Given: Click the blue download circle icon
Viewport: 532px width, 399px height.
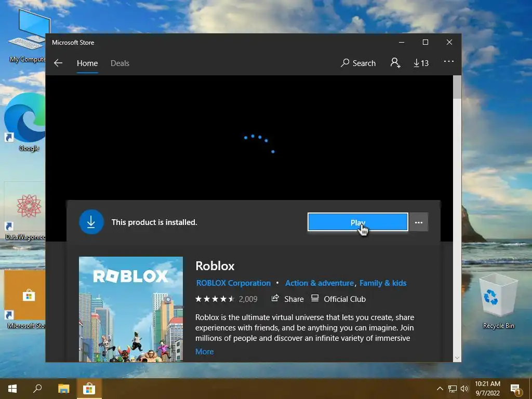Looking at the screenshot, I should click(x=91, y=222).
